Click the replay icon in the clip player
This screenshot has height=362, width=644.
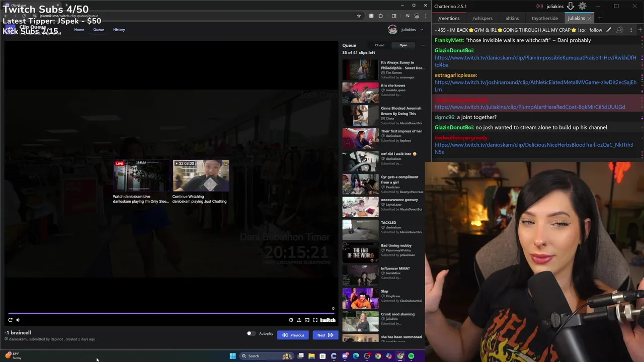click(x=10, y=320)
